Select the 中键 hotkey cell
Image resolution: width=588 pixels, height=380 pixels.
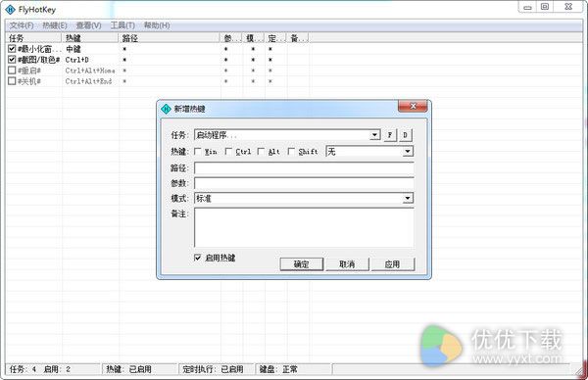coord(73,49)
